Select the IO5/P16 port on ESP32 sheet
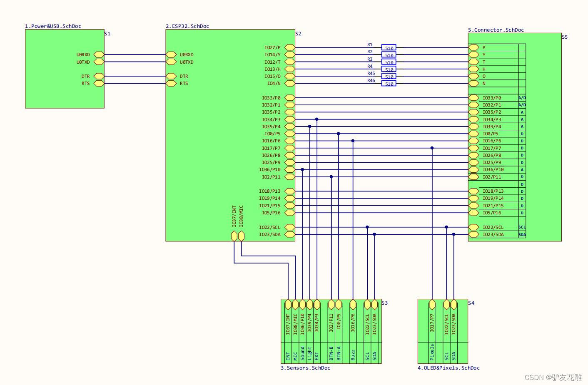The height and width of the screenshot is (385, 588). tap(290, 213)
